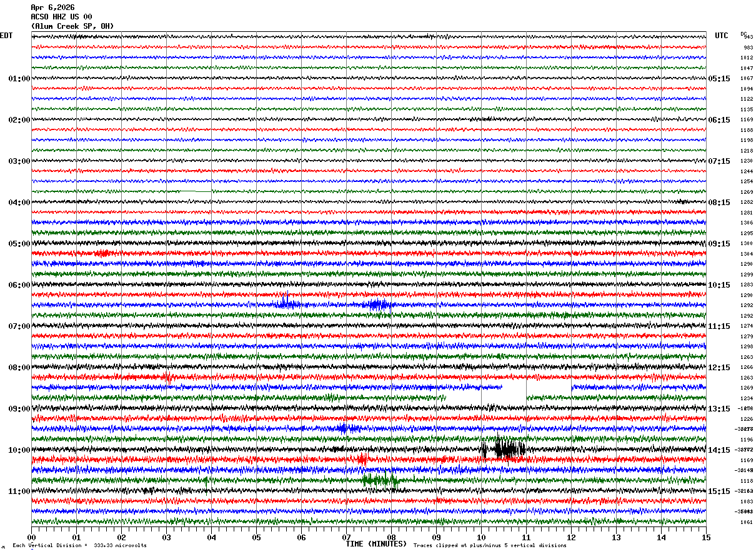Click the '05:15' UTC time label

point(719,79)
